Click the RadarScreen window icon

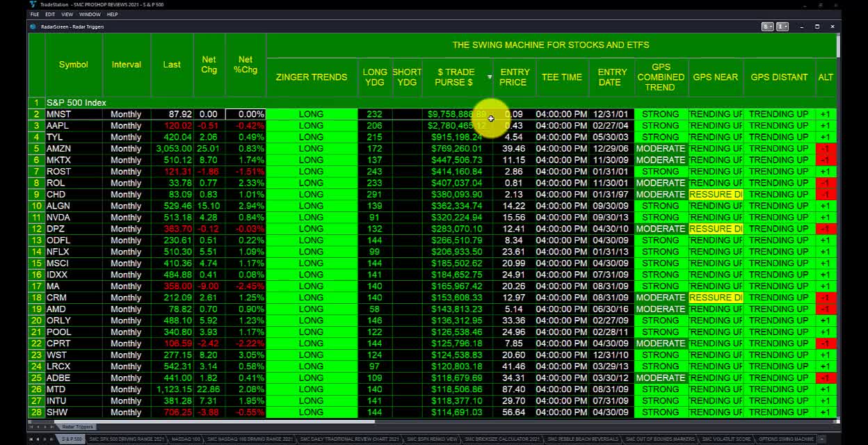33,26
